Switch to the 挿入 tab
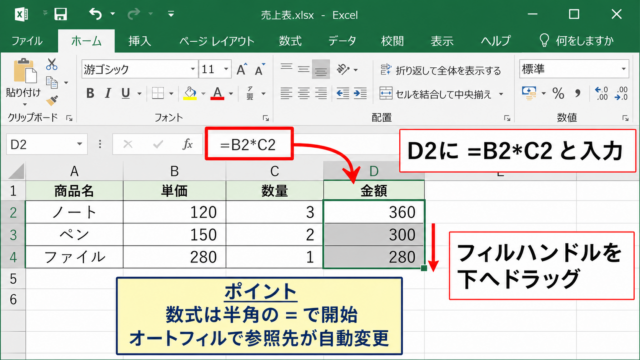Viewport: 640px width, 360px height. [x=140, y=41]
